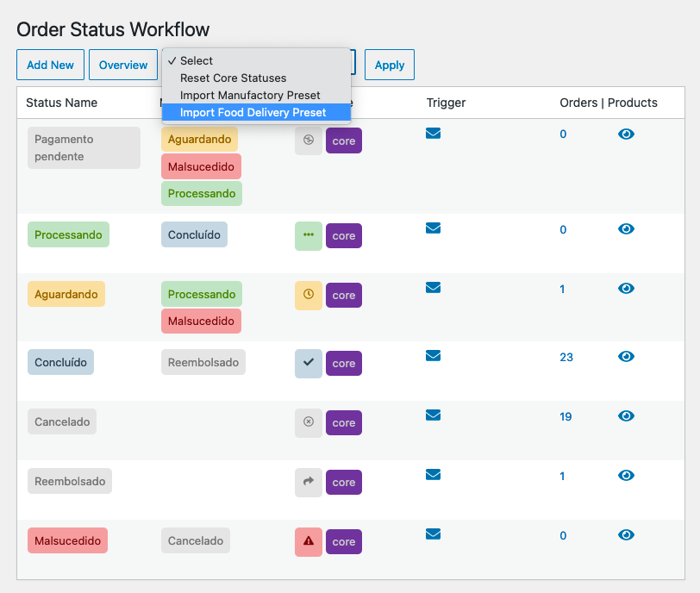This screenshot has width=700, height=593.
Task: Click core badge in Malsucedido row
Action: pyautogui.click(x=344, y=541)
